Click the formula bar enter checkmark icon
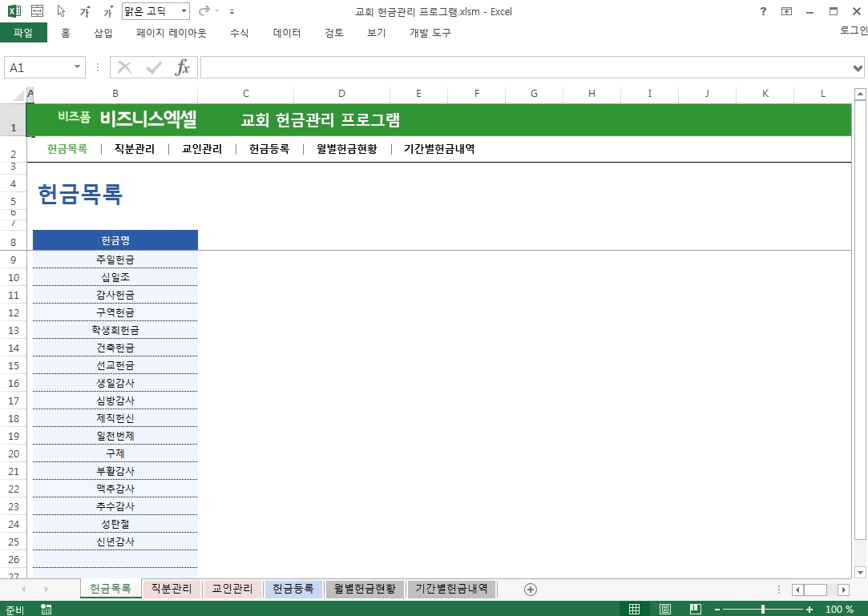 tap(153, 67)
